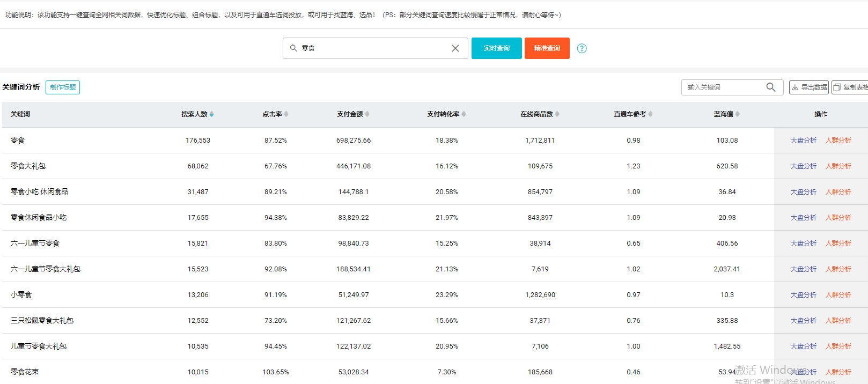Open the help question mark icon
Viewport: 868px width, 384px height.
582,48
